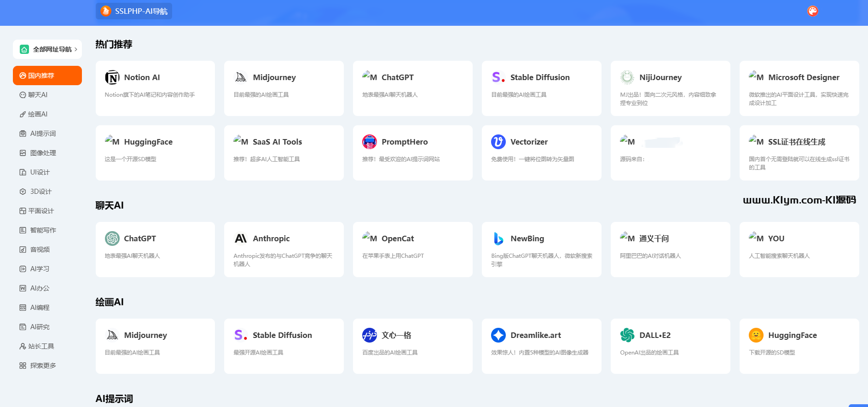868x407 pixels.
Task: Open the HuggingFace card in 热门推荐
Action: (x=155, y=153)
